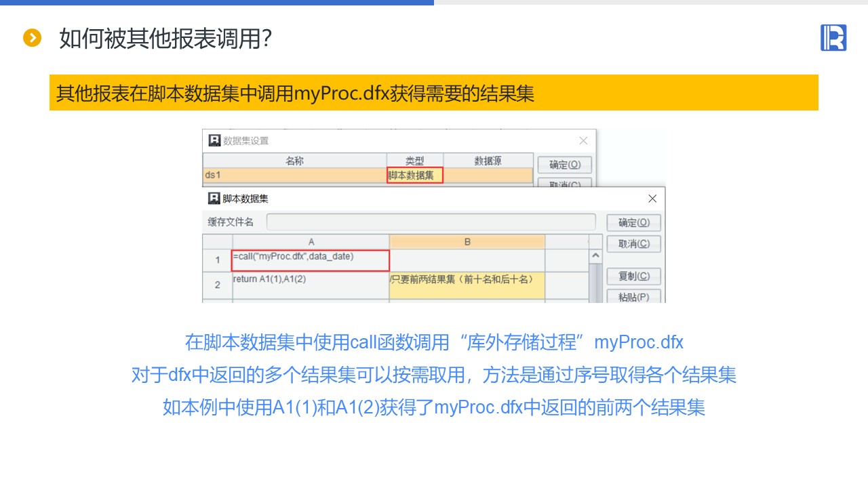Select the 类型 column header
Image resolution: width=868 pixels, height=488 pixels.
click(415, 161)
